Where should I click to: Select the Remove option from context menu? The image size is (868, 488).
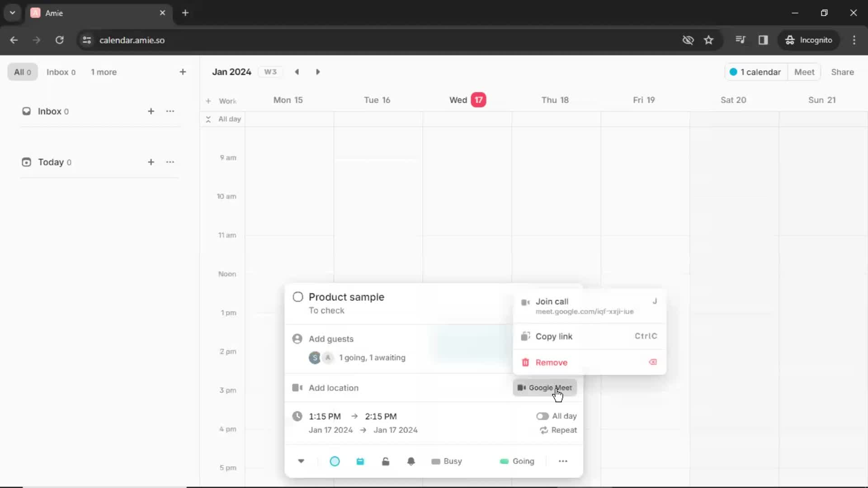[551, 362]
